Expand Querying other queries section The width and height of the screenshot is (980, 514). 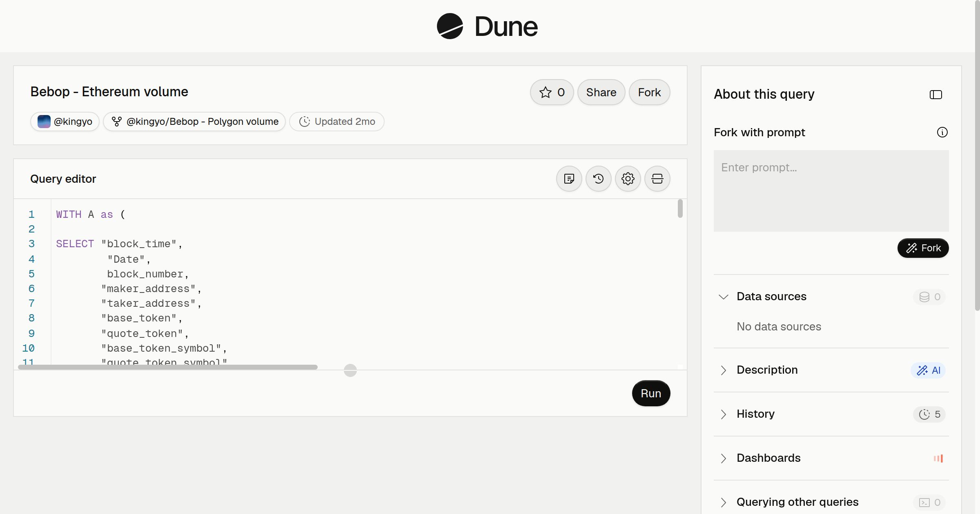coord(724,503)
